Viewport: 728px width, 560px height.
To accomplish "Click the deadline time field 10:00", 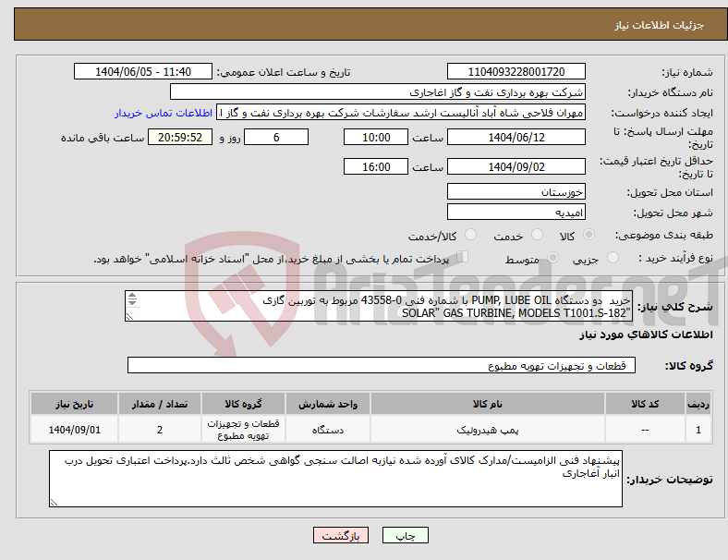I will pyautogui.click(x=376, y=137).
